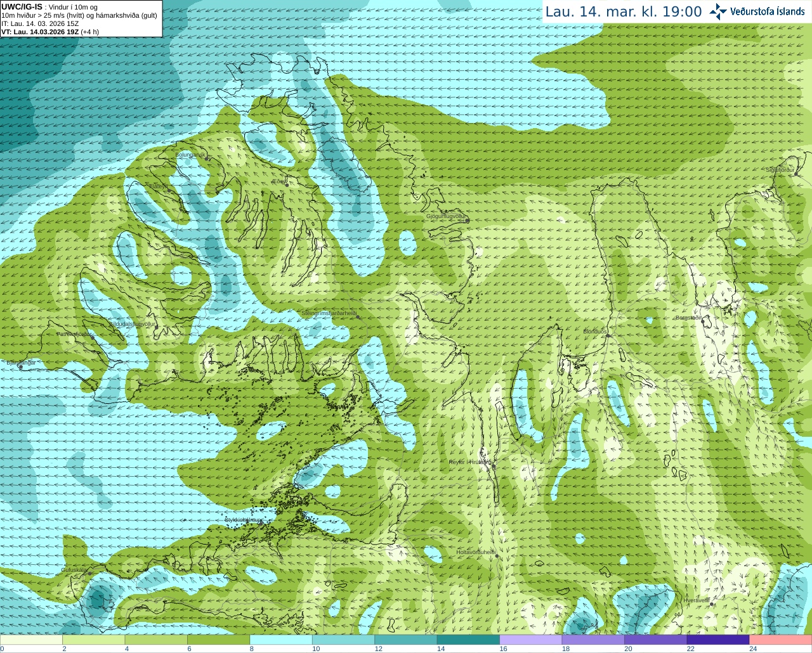Click the legend value '24'
812x653 pixels.
pyautogui.click(x=753, y=649)
